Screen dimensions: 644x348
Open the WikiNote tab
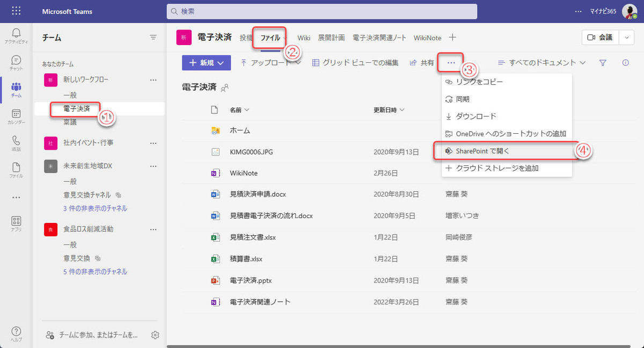tap(427, 38)
